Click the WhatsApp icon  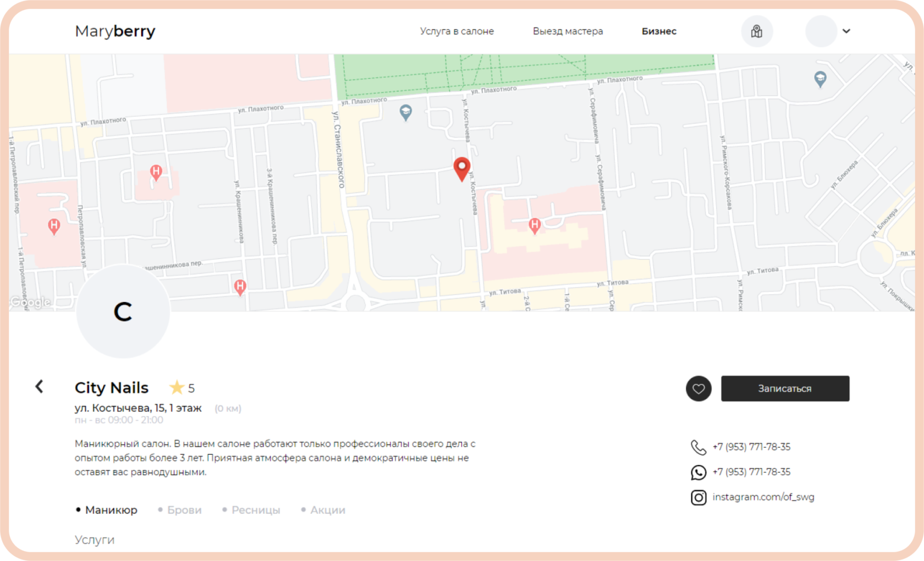pos(698,472)
